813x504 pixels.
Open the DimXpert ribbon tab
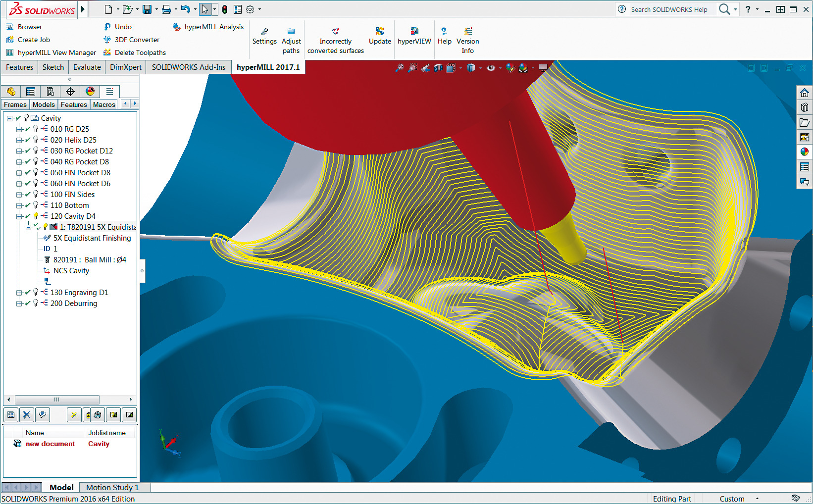pyautogui.click(x=126, y=67)
